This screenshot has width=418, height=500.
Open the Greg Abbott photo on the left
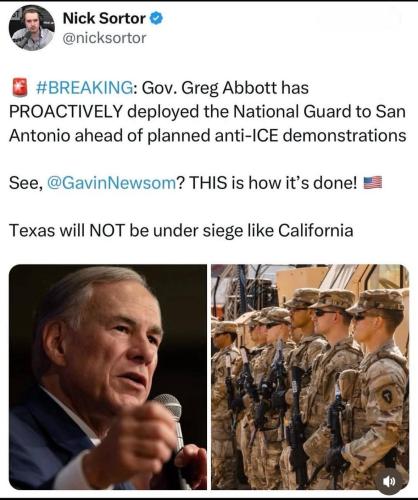(x=108, y=377)
